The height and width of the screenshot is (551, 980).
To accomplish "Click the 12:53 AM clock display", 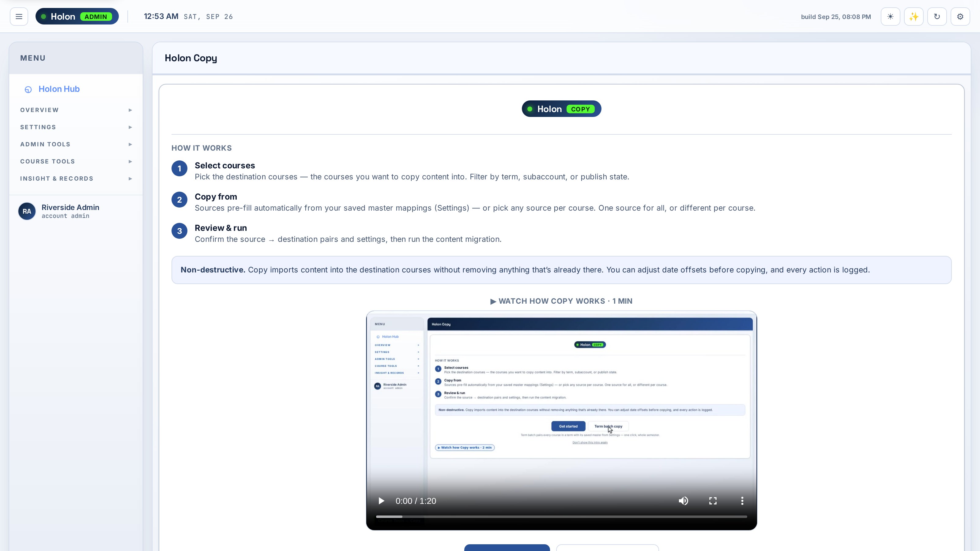I will click(x=161, y=16).
